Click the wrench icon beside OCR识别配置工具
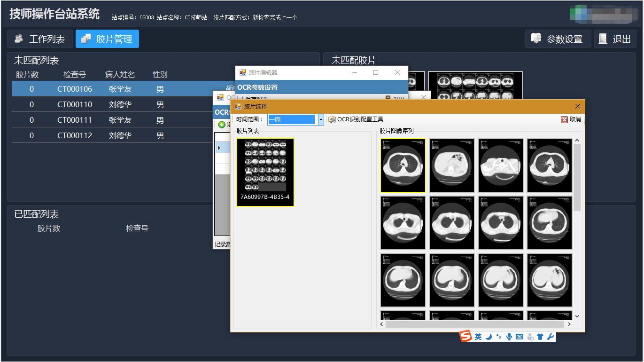Image resolution: width=644 pixels, height=362 pixels. (332, 119)
